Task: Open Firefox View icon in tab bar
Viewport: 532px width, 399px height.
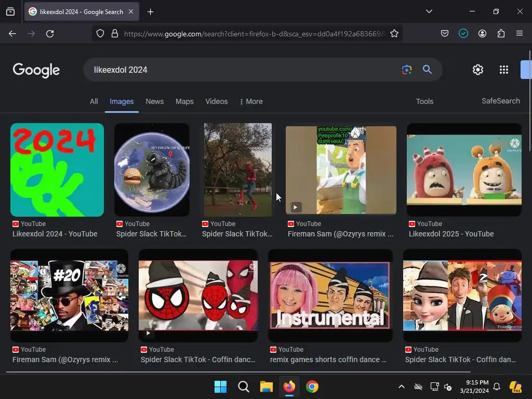Action: (x=10, y=11)
